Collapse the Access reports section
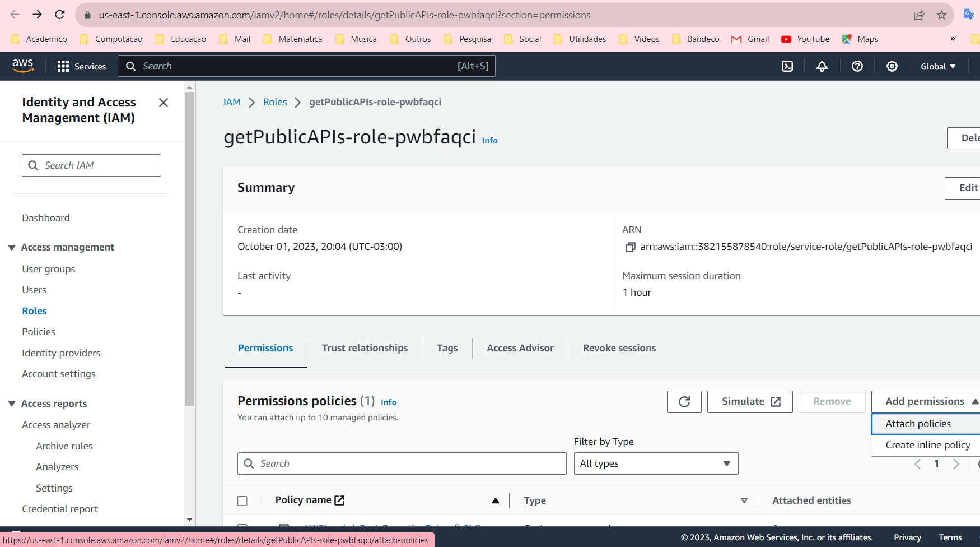Image resolution: width=980 pixels, height=547 pixels. pos(12,404)
